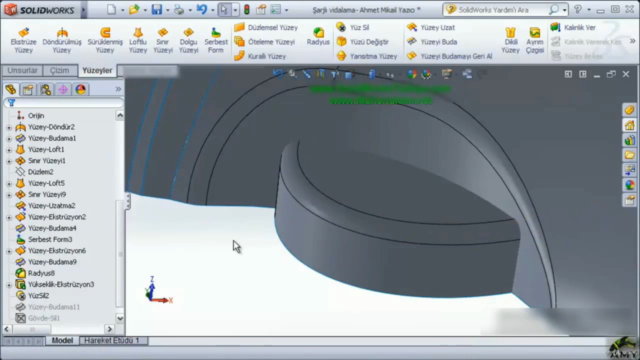This screenshot has width=640, height=360.
Task: Select the Öteleme Yüzeyi command
Action: (x=264, y=42)
